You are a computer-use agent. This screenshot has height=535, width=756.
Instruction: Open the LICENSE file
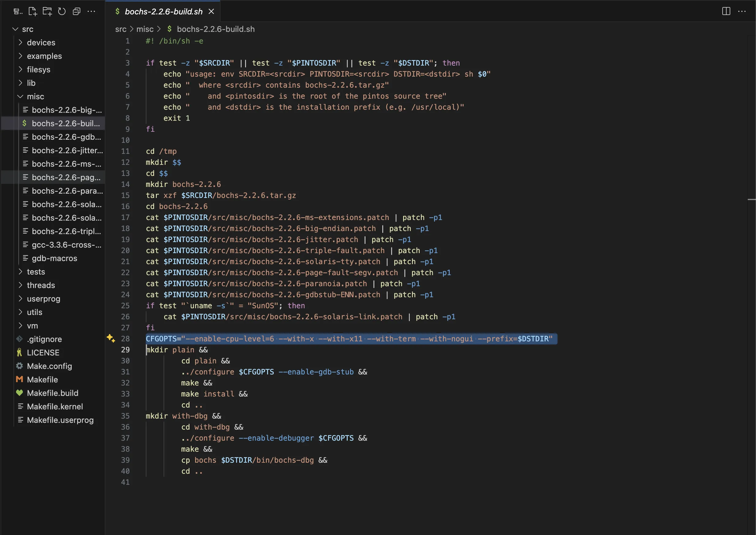(43, 352)
